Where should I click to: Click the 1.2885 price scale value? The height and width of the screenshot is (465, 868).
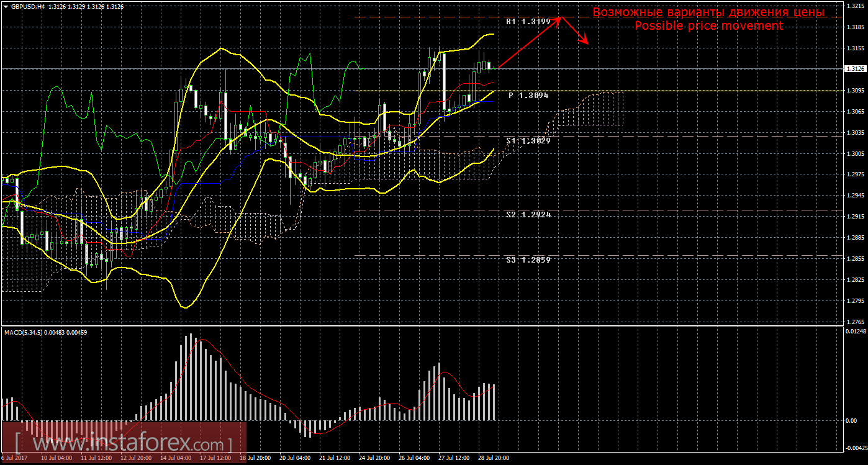click(x=856, y=238)
